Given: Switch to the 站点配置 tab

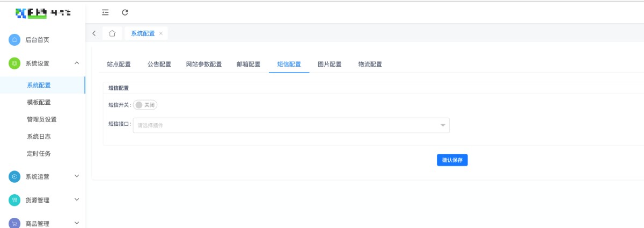Looking at the screenshot, I should [119, 65].
